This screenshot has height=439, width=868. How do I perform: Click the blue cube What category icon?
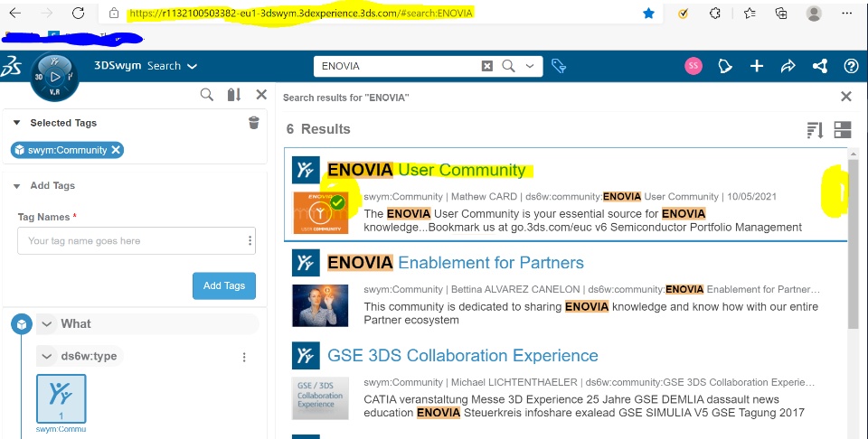22,324
